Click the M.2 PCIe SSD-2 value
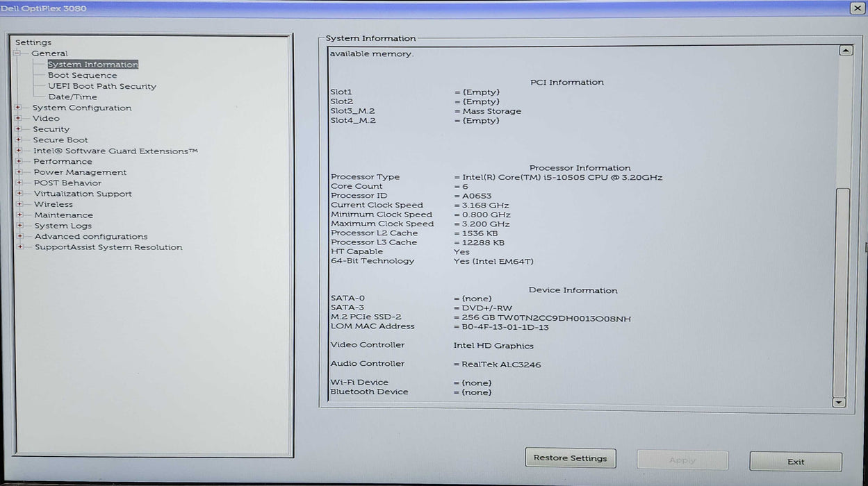The width and height of the screenshot is (868, 486). 546,318
